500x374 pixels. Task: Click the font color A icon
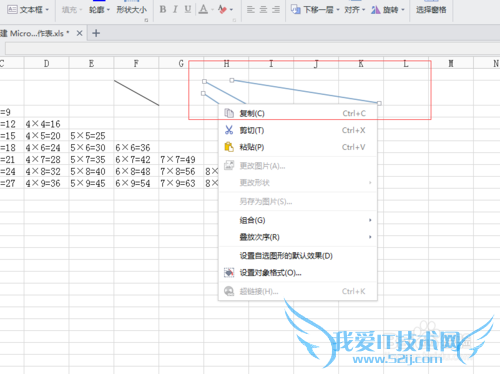coord(203,9)
